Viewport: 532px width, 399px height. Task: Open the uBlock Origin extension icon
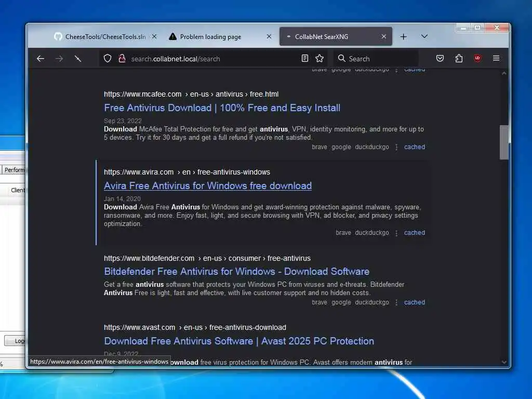(x=477, y=58)
